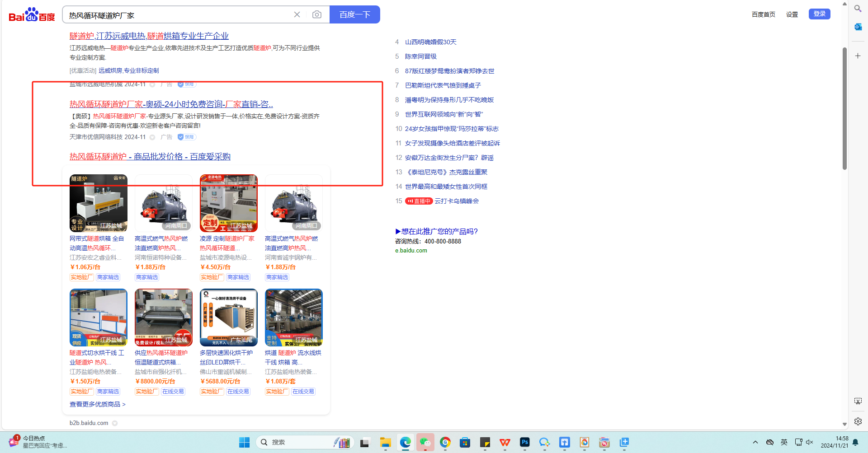Open the Edge sidebar search icon
Screen dimensions: 868x453
tap(858, 9)
